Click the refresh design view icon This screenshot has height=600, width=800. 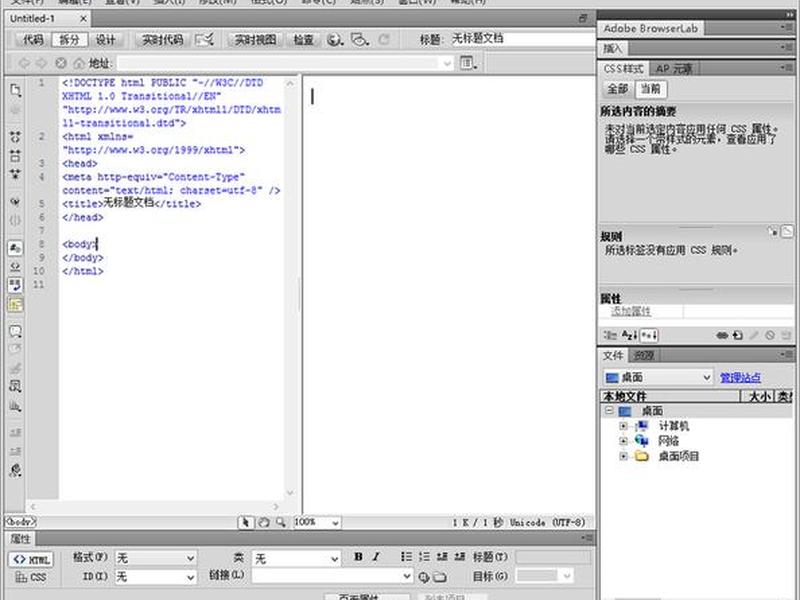(384, 39)
